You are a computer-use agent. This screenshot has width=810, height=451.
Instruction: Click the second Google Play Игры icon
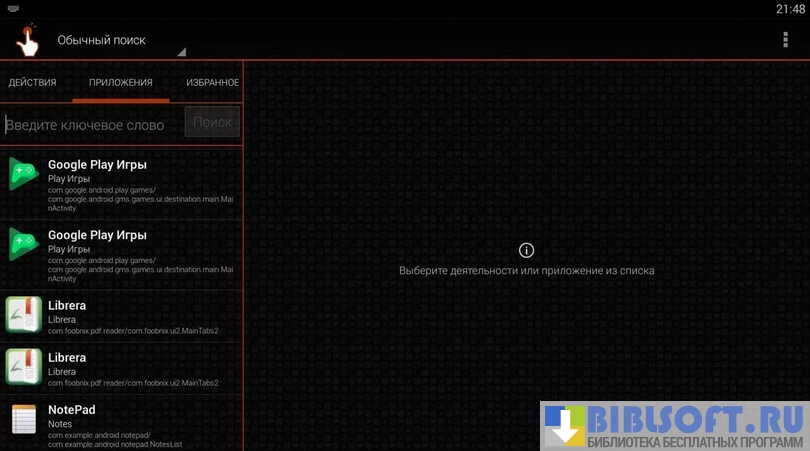pyautogui.click(x=24, y=243)
